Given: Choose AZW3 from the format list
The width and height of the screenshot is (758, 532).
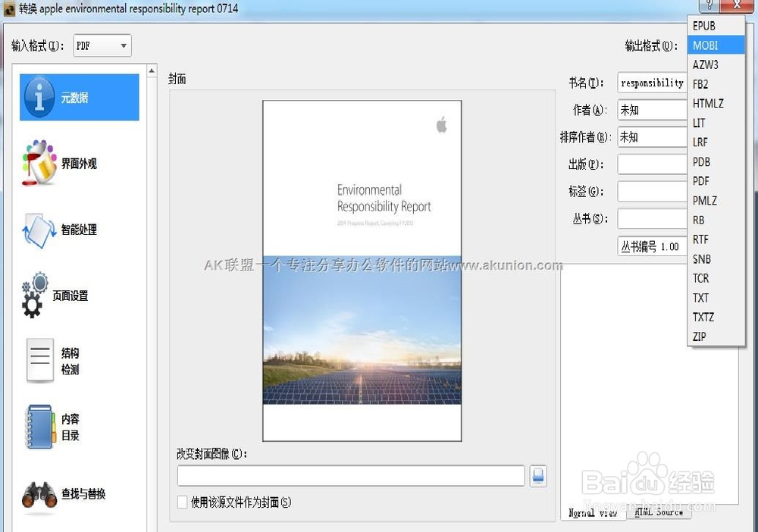Looking at the screenshot, I should click(705, 64).
